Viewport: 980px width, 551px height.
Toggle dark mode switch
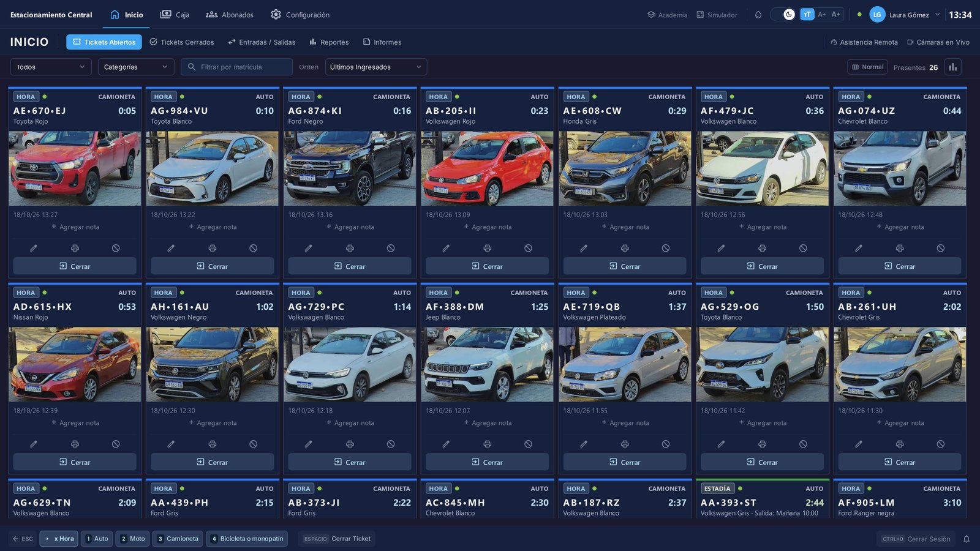tap(783, 14)
